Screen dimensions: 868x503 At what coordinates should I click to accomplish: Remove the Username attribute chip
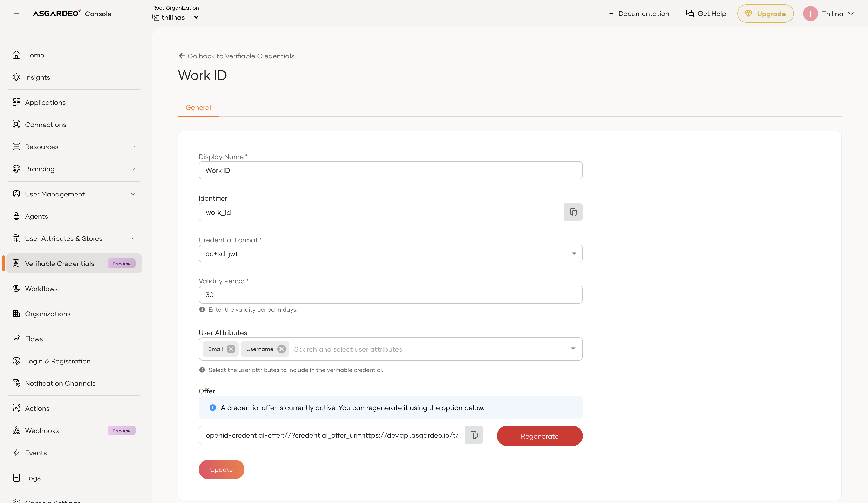click(281, 349)
